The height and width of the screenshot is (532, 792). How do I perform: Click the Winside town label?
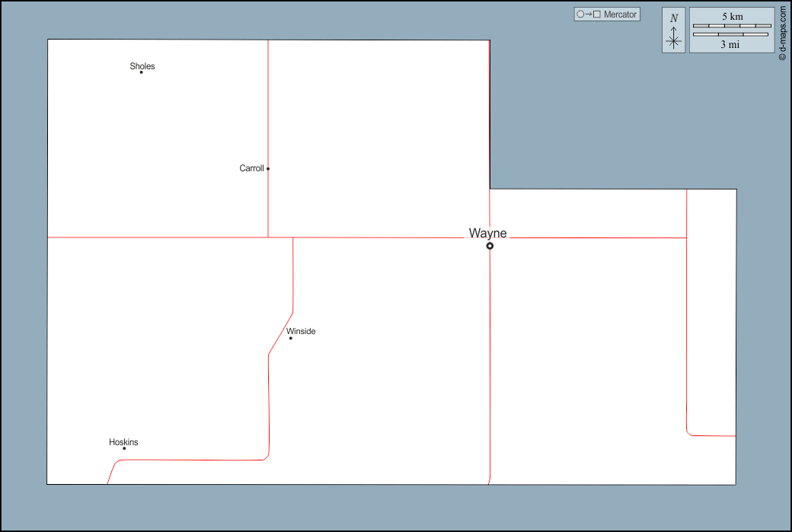(301, 331)
